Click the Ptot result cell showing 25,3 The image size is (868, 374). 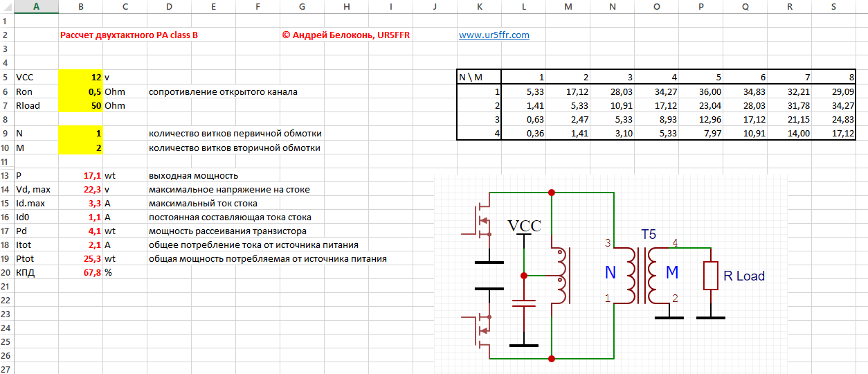point(81,258)
